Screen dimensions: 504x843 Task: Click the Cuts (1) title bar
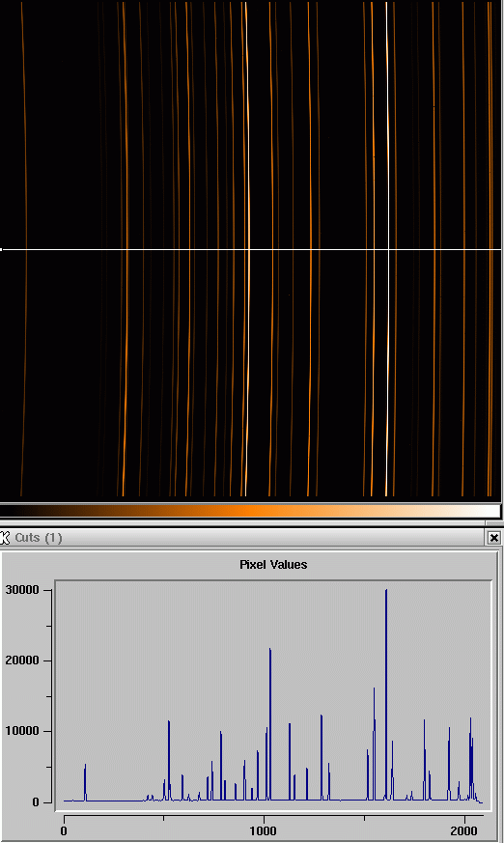[251, 537]
